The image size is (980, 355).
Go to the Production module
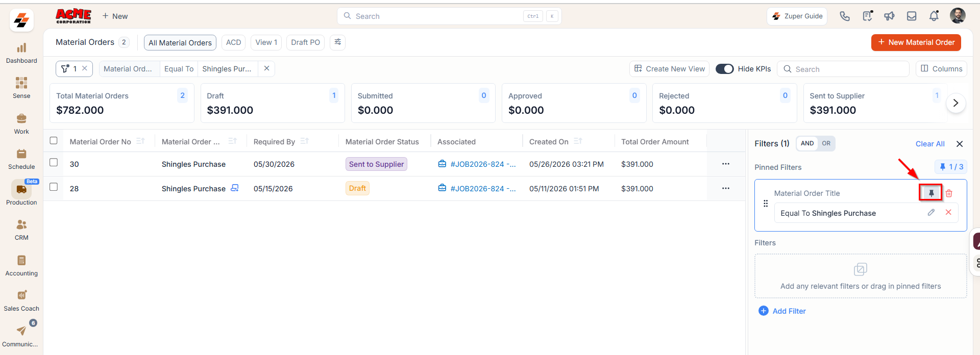(x=21, y=193)
